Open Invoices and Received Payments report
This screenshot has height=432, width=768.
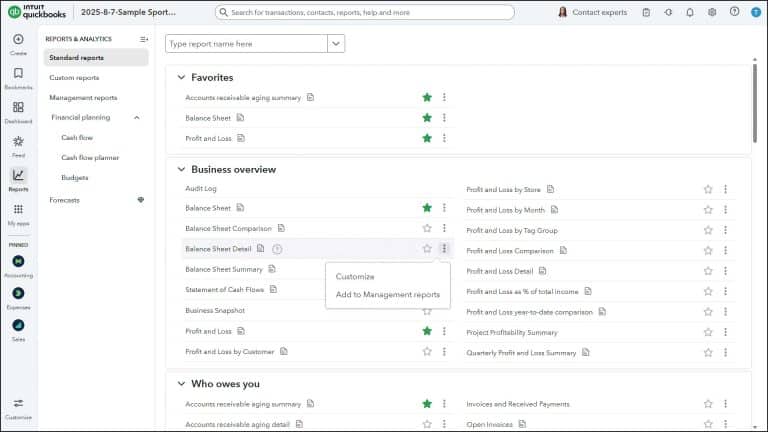518,404
